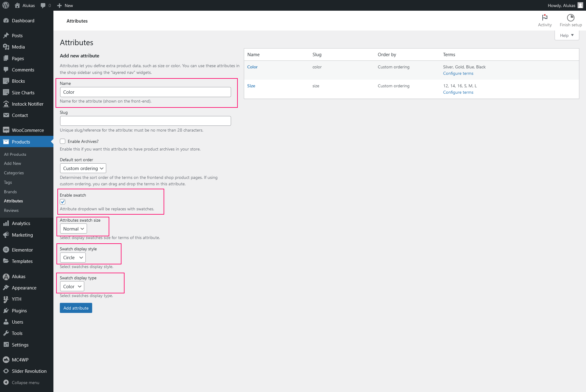The height and width of the screenshot is (392, 586).
Task: Click the Finish setup progress icon
Action: click(570, 18)
